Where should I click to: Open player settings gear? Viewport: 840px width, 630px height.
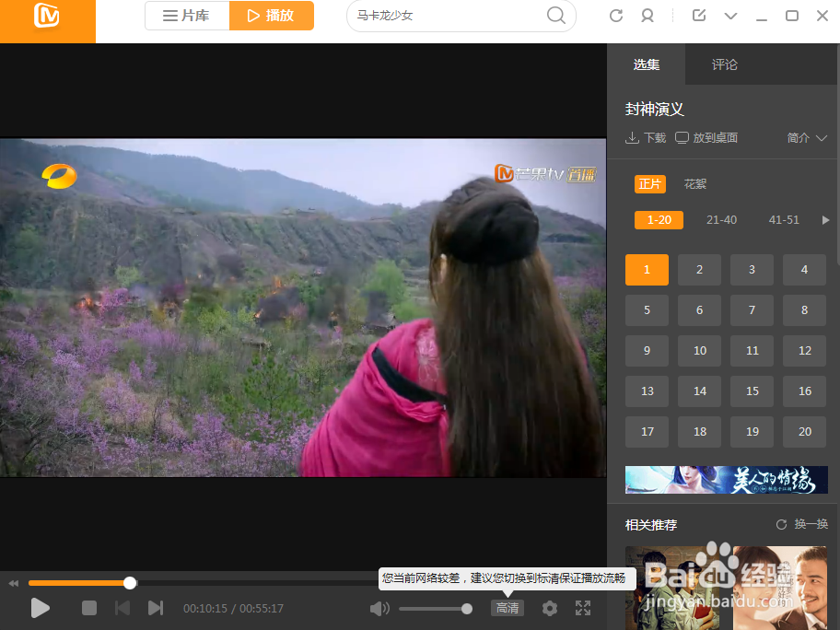(x=550, y=608)
